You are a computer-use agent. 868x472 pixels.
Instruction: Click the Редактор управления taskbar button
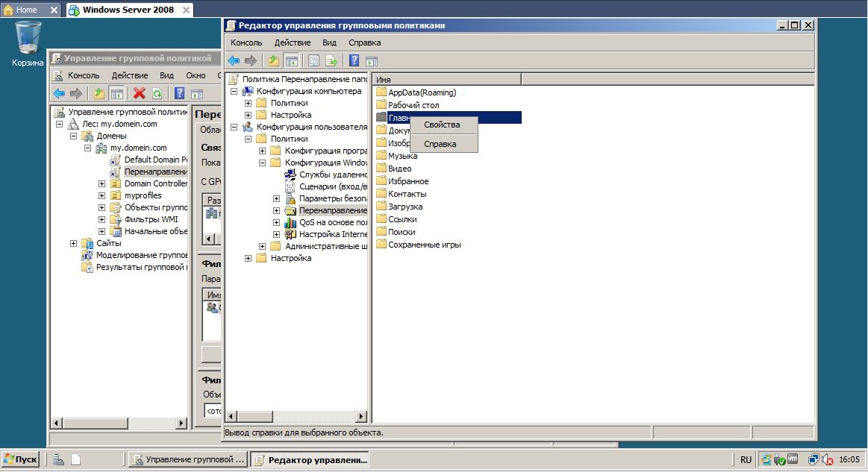pos(310,459)
